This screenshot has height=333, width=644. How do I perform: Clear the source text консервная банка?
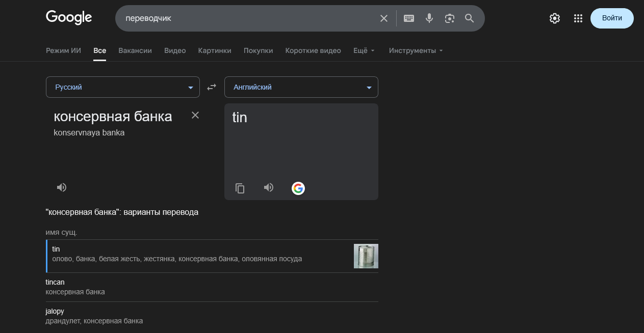tap(195, 115)
